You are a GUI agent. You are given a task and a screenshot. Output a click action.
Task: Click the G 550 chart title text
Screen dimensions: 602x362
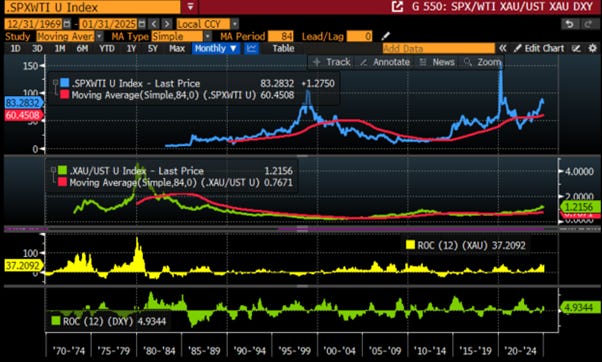(502, 7)
